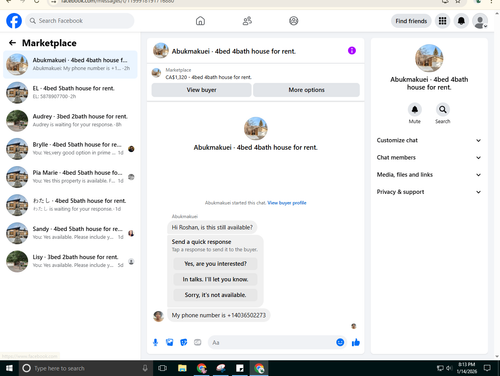
Task: Click the View buyer button
Action: tap(201, 90)
